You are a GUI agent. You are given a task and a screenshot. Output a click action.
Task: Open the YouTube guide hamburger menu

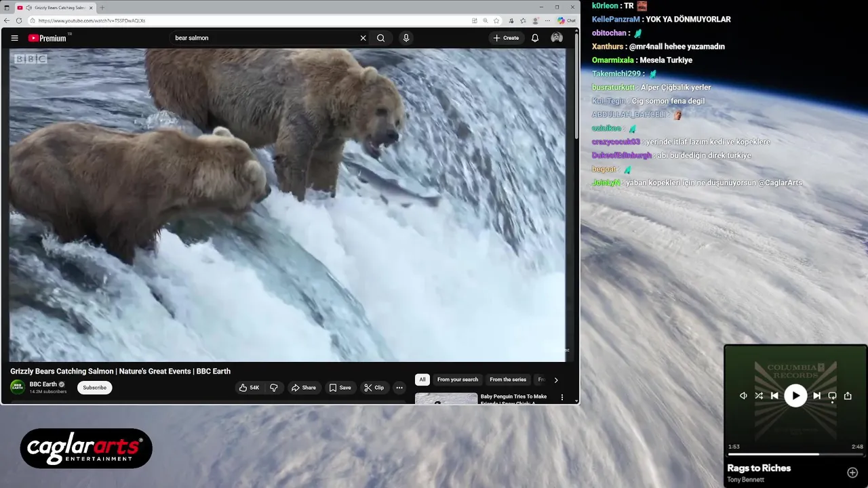point(14,38)
